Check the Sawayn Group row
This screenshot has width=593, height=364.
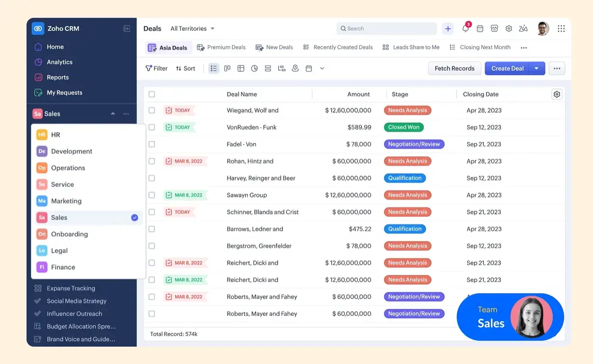tap(152, 195)
